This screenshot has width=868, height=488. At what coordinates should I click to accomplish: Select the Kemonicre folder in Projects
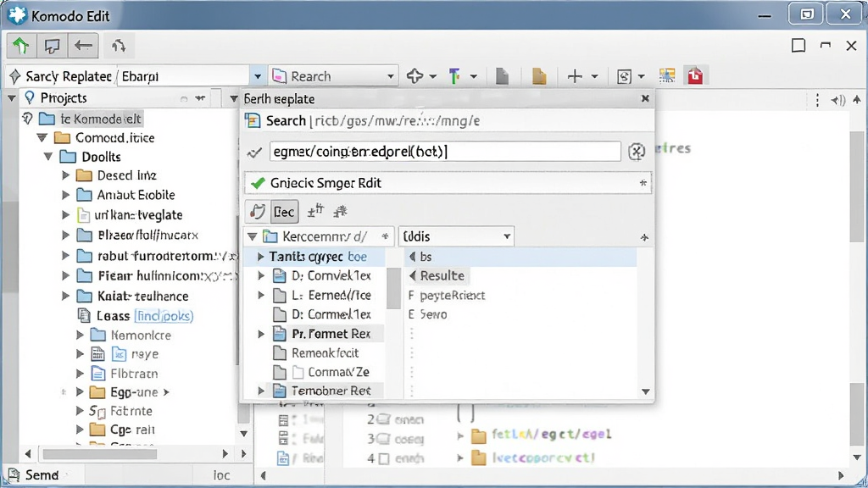click(x=141, y=335)
